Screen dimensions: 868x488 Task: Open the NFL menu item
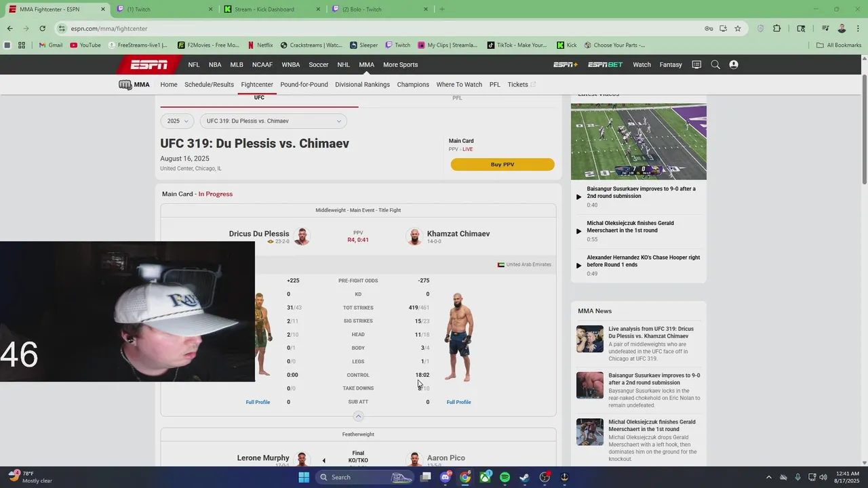(x=194, y=64)
